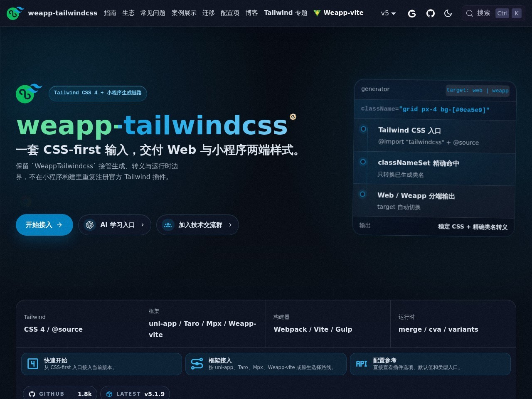532x399 pixels.
Task: Click the weapp-tailwindcss site title
Action: click(x=63, y=13)
